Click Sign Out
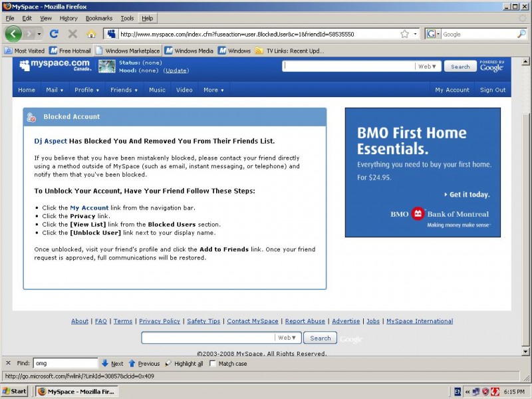532x399 pixels. point(493,90)
